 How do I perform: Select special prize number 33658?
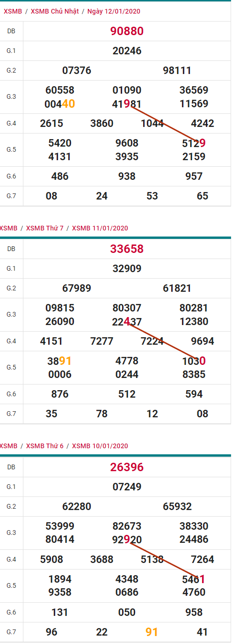[127, 249]
